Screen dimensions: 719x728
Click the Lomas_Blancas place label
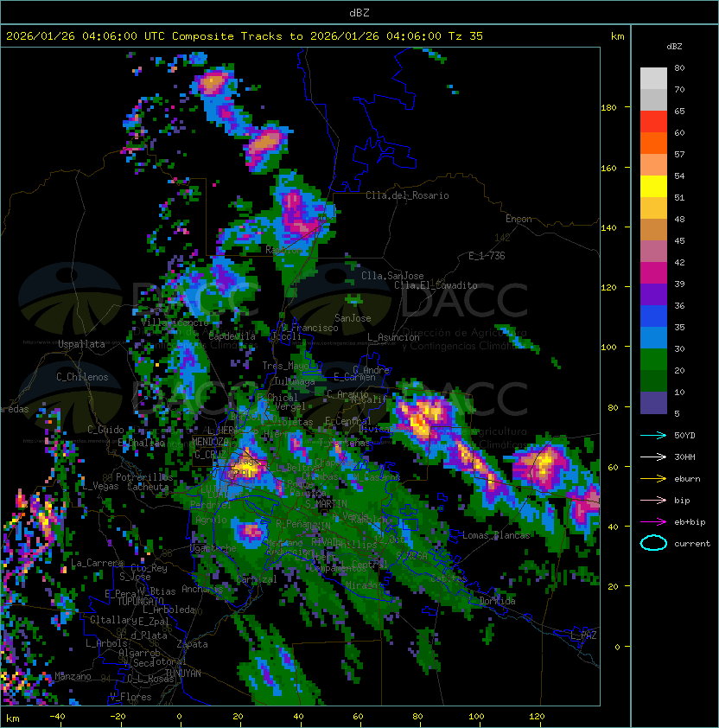[x=496, y=535]
